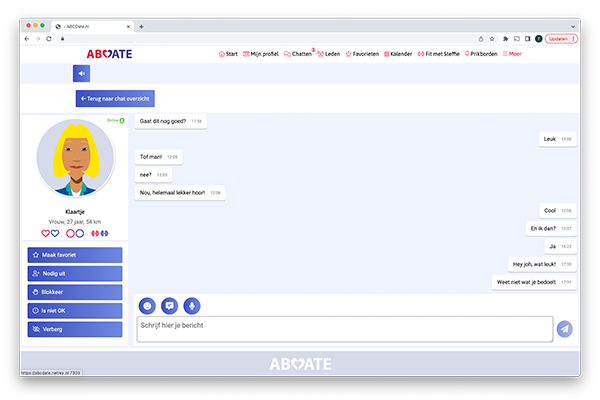
Task: Open Klaartje's profile picture
Action: pos(75,158)
